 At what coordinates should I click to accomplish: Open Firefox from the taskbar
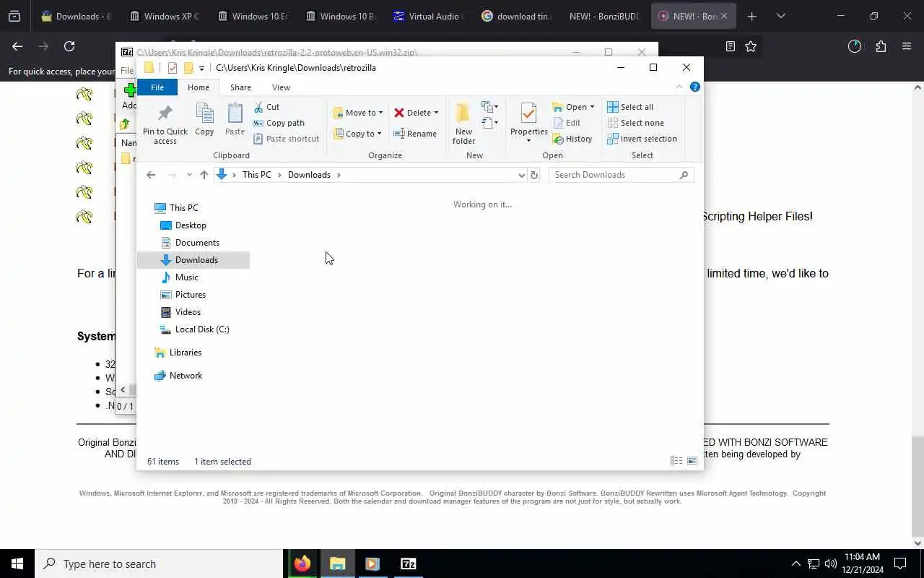tap(302, 564)
